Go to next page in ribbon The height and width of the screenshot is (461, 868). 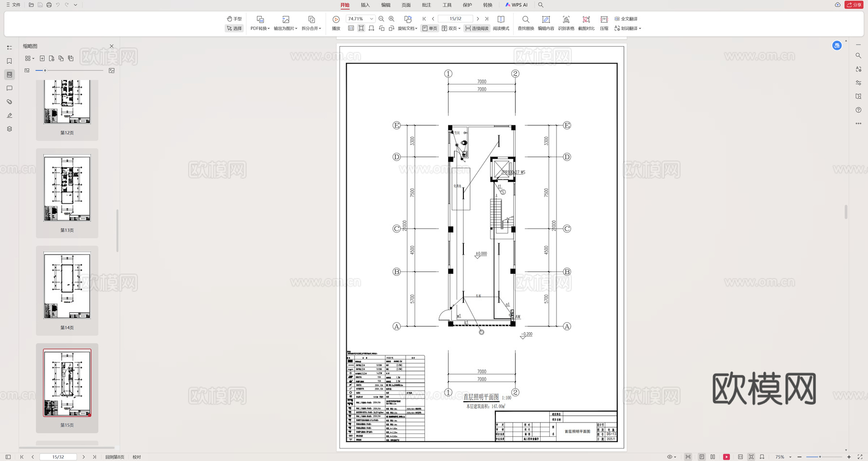click(x=478, y=19)
